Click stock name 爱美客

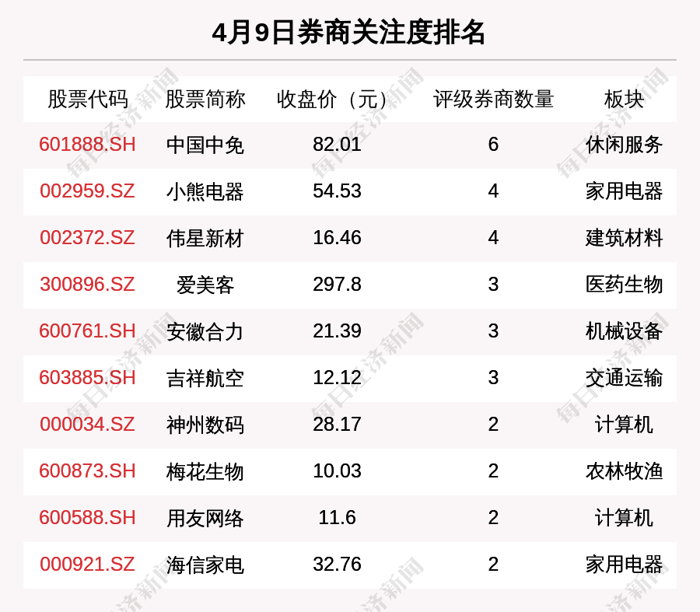(x=205, y=285)
